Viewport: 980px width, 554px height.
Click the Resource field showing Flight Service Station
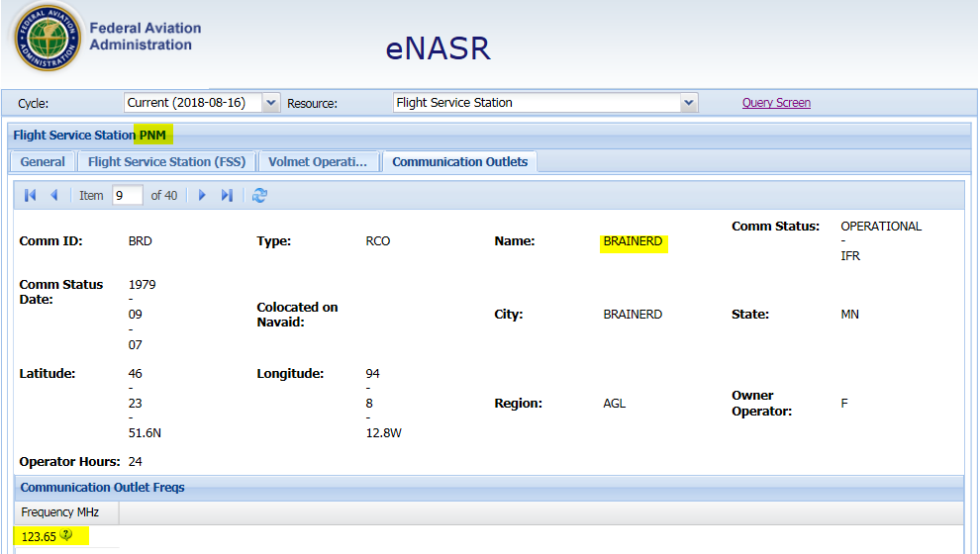tap(537, 103)
